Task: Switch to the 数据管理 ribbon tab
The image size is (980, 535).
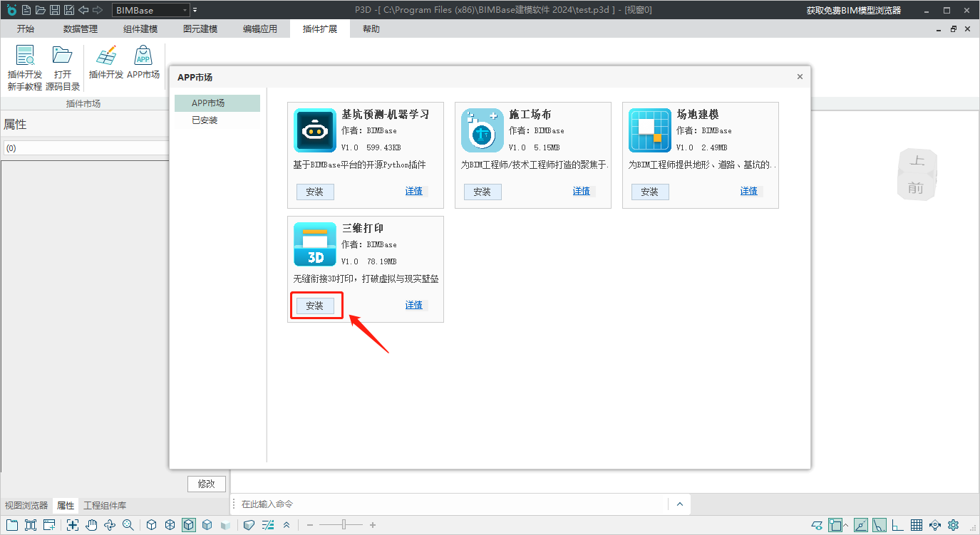Action: click(x=81, y=29)
